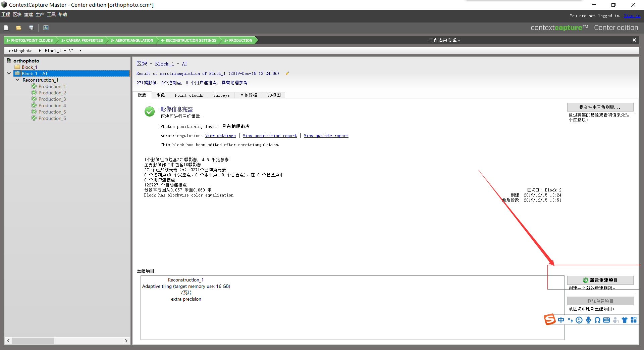
Task: Click the Sogou headphone icon
Action: tap(597, 320)
